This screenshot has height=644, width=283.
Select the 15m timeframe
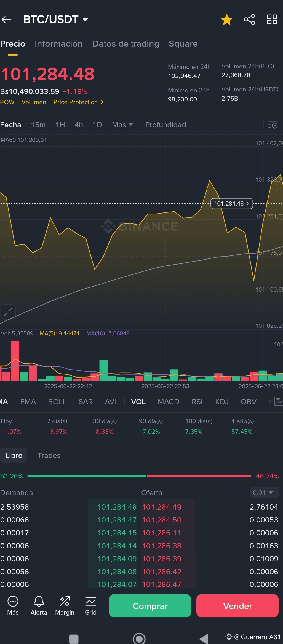click(x=38, y=125)
